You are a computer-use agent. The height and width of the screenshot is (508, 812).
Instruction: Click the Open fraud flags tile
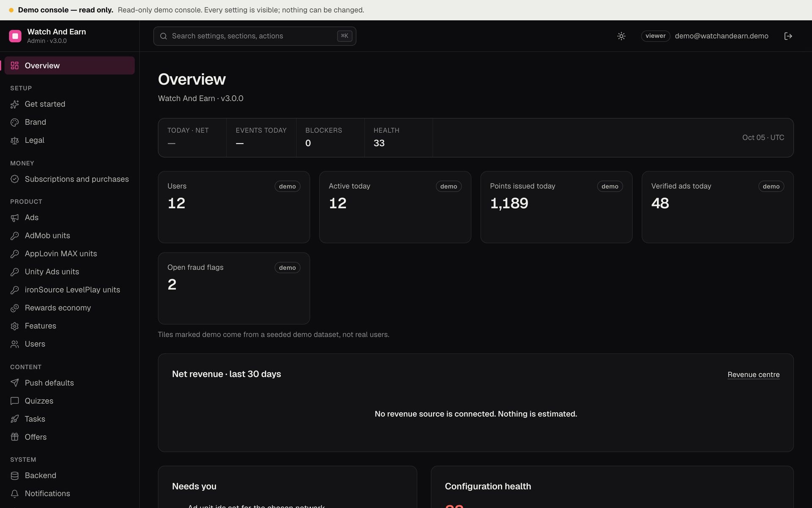tap(234, 288)
